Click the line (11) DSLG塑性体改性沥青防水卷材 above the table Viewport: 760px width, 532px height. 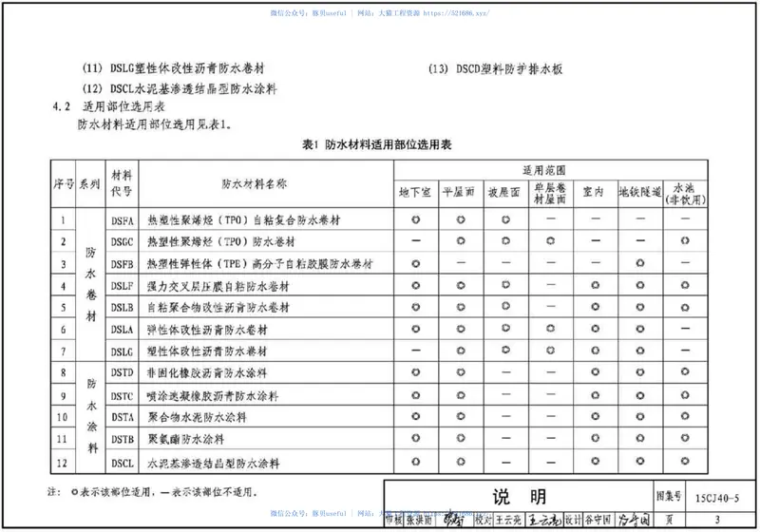click(174, 68)
